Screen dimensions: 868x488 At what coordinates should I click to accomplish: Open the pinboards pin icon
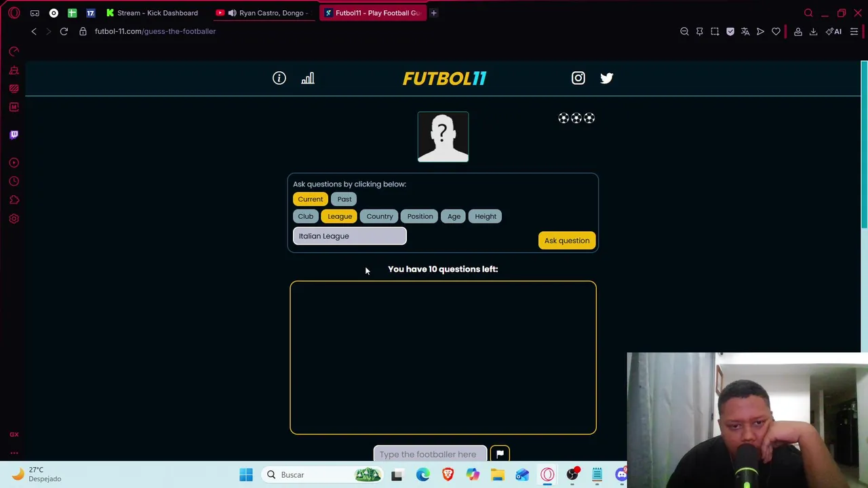(x=700, y=31)
